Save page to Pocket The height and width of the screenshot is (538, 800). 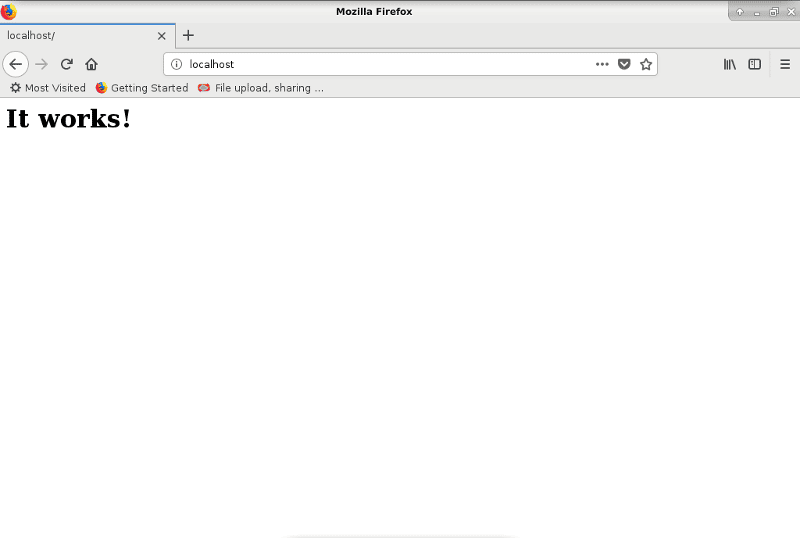(x=624, y=64)
